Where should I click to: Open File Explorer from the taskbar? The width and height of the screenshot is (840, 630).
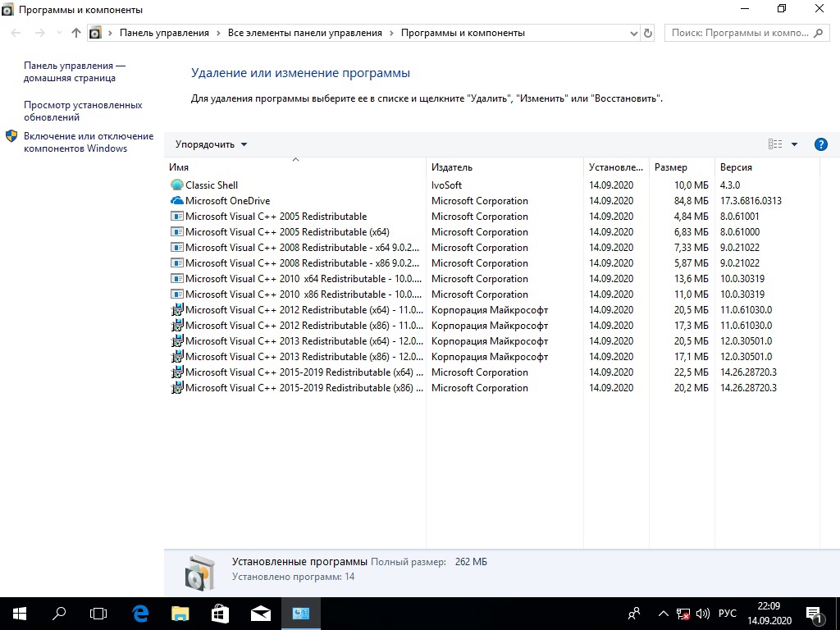coord(180,613)
